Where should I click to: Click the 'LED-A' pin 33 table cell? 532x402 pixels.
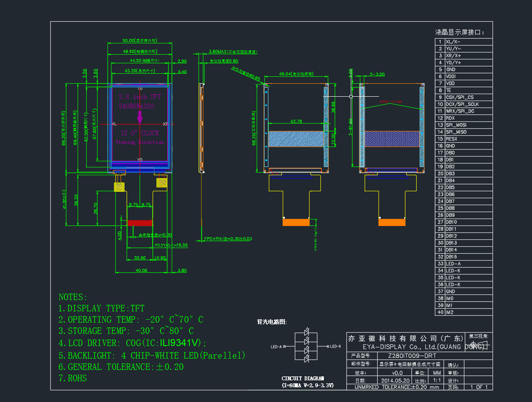(x=469, y=264)
